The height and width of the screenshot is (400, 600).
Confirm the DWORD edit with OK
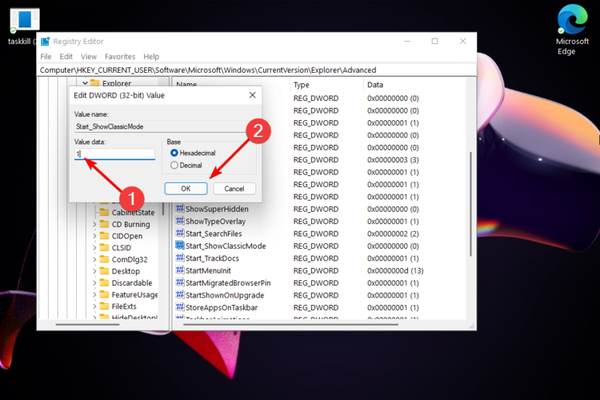point(186,188)
